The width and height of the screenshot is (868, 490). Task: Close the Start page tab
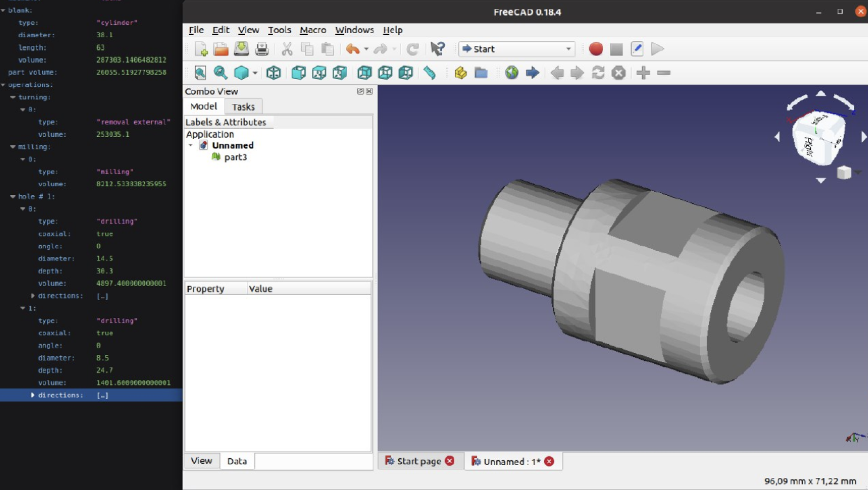450,461
